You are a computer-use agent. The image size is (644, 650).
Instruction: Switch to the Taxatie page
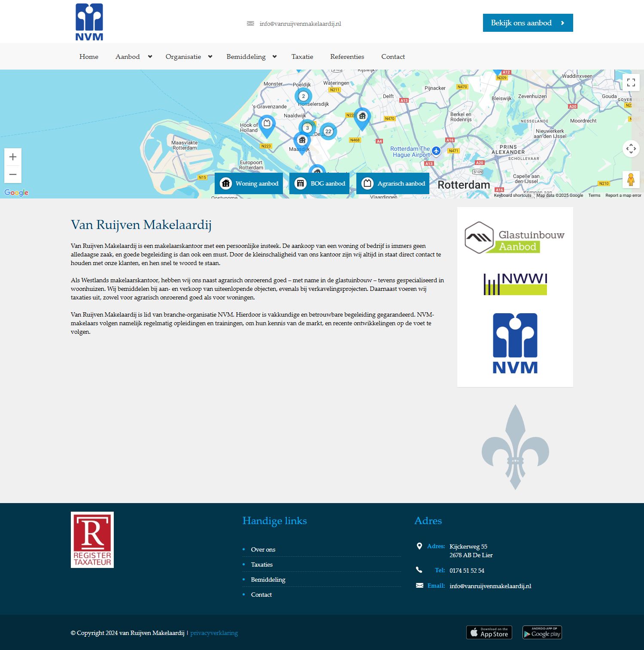(302, 56)
